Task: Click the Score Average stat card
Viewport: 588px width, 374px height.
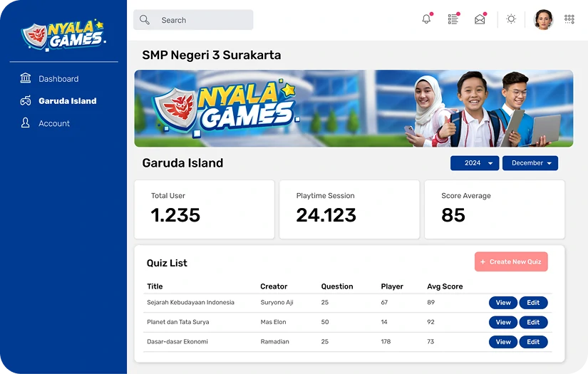Action: (x=495, y=209)
